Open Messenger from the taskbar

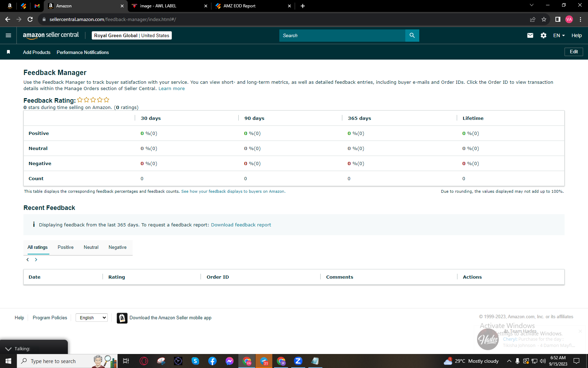[x=230, y=361]
